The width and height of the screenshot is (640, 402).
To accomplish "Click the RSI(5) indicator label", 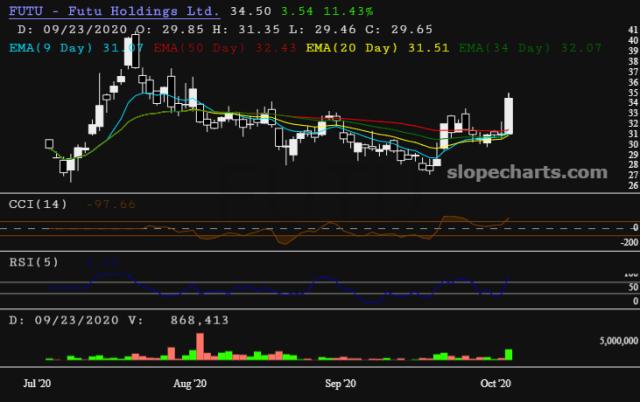I will tap(32, 264).
